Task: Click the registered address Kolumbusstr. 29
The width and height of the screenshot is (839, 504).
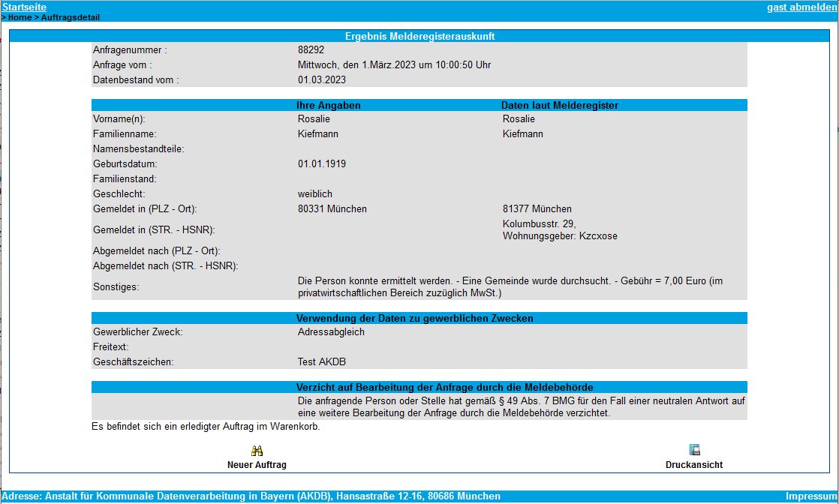Action: coord(539,224)
